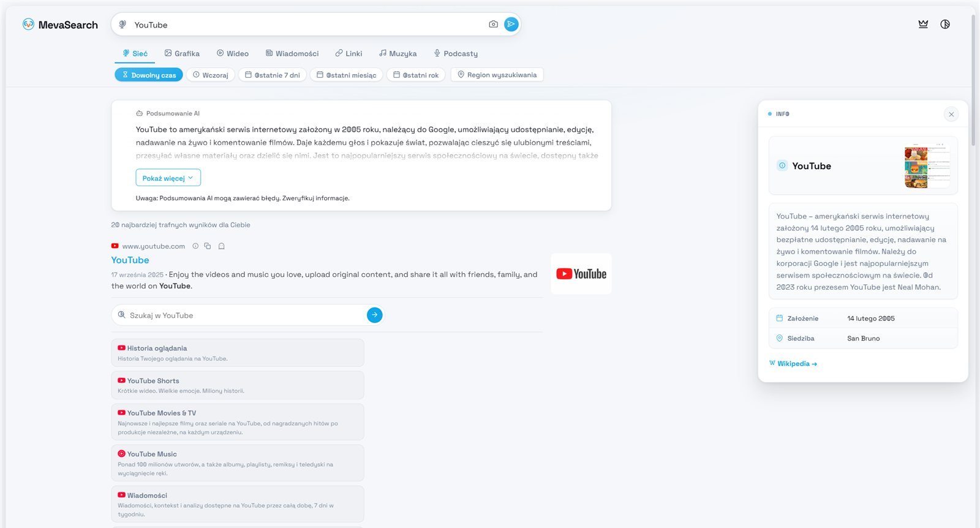This screenshot has height=528, width=980.
Task: Click the microphone voice search icon
Action: coord(123,25)
